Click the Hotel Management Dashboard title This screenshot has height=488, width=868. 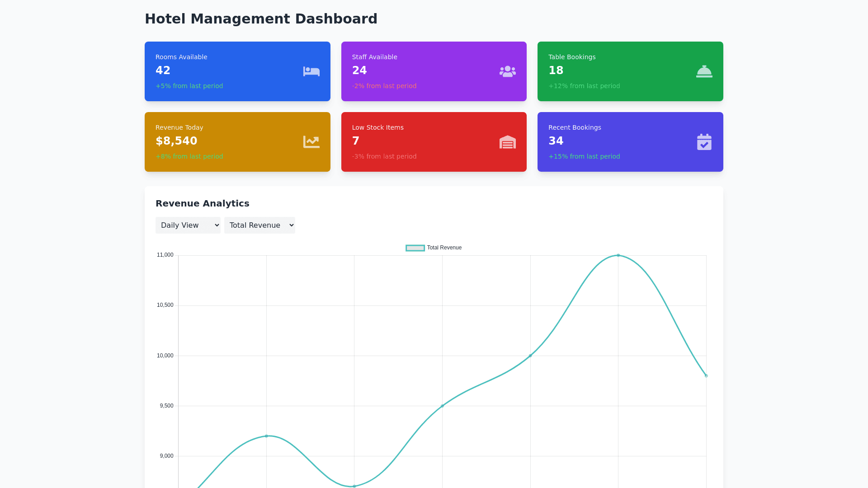click(261, 19)
